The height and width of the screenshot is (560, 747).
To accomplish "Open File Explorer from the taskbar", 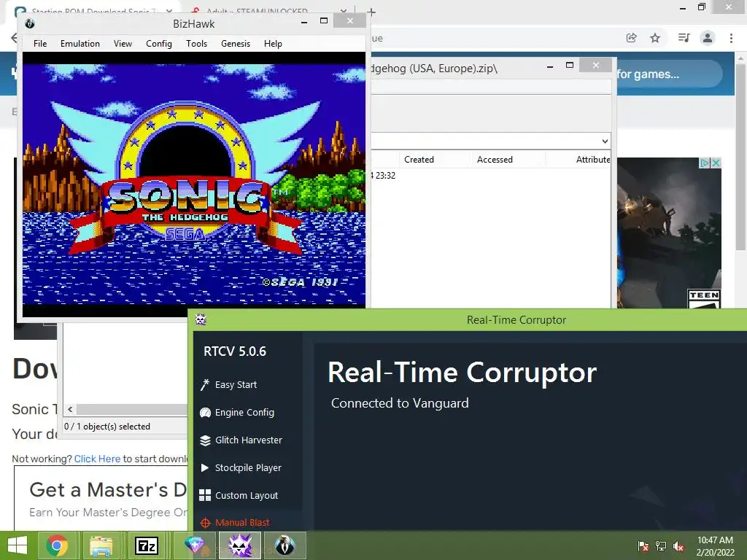I will (x=101, y=545).
